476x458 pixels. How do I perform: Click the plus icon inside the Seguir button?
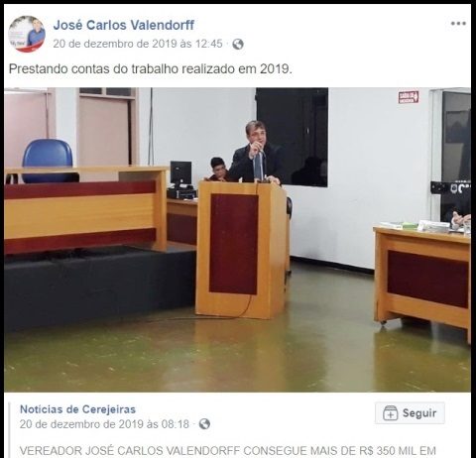point(390,413)
